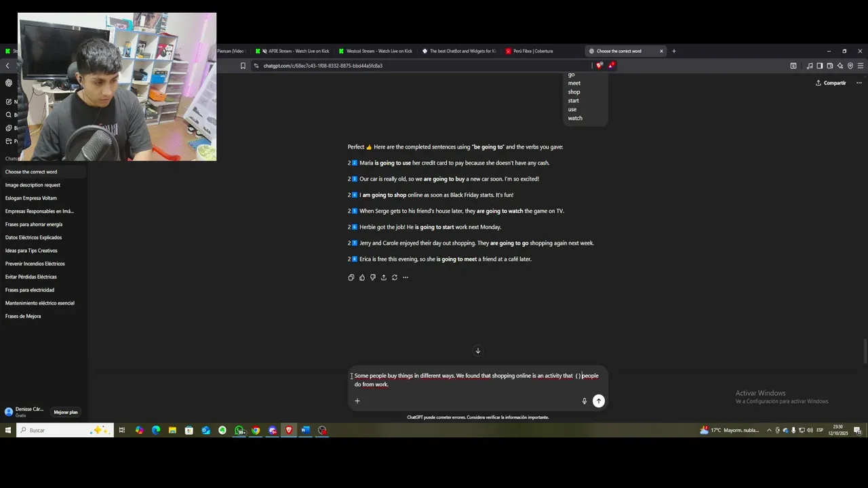The height and width of the screenshot is (488, 868).
Task: Click the bookmark icon in address bar
Action: pyautogui.click(x=243, y=66)
